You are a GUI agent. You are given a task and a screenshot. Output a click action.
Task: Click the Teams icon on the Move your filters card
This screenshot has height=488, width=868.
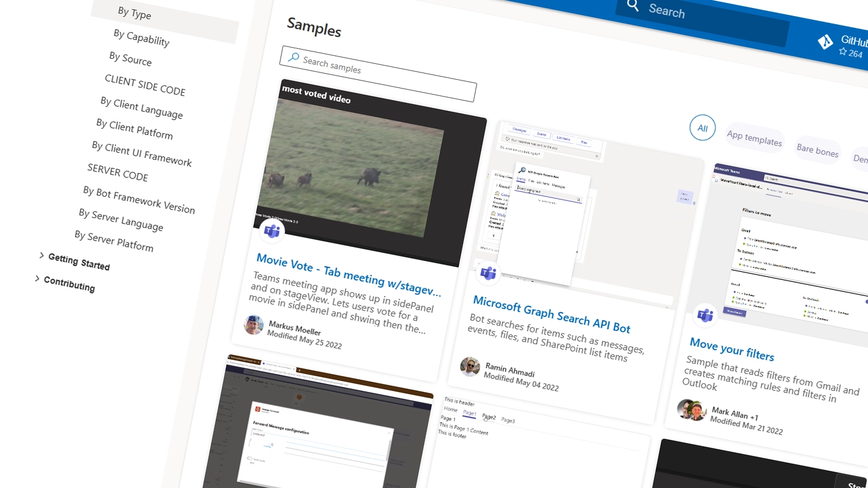705,316
